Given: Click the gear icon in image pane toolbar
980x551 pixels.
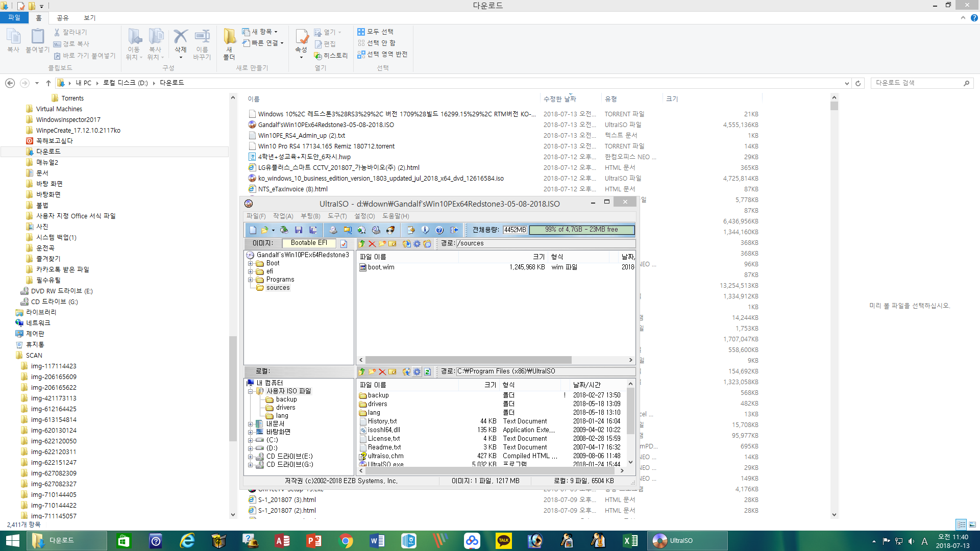Looking at the screenshot, I should point(417,244).
